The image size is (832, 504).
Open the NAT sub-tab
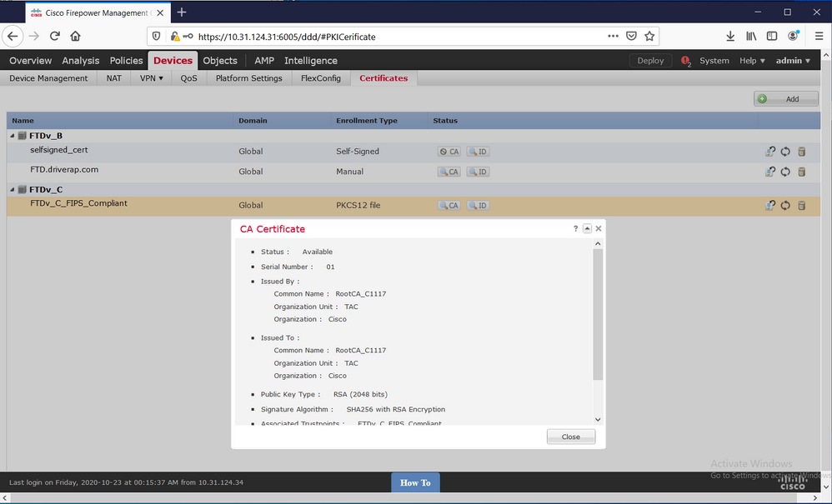click(x=114, y=78)
